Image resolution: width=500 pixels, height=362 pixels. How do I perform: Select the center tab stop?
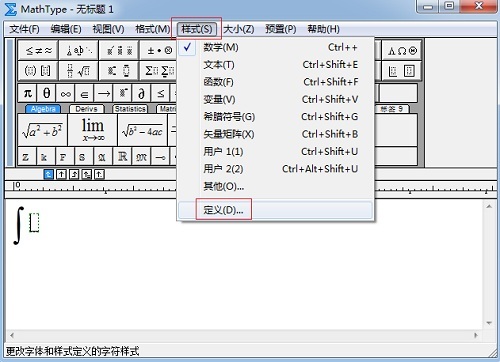(x=61, y=174)
